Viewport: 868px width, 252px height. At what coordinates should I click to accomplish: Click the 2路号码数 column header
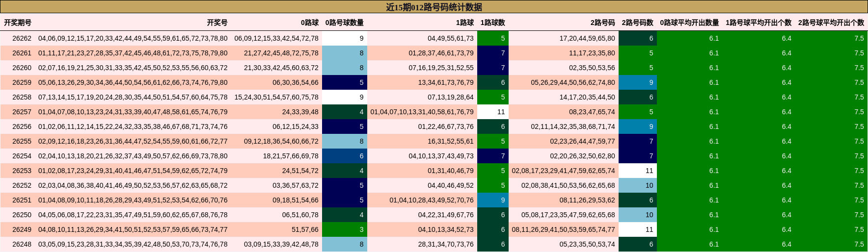pyautogui.click(x=638, y=23)
